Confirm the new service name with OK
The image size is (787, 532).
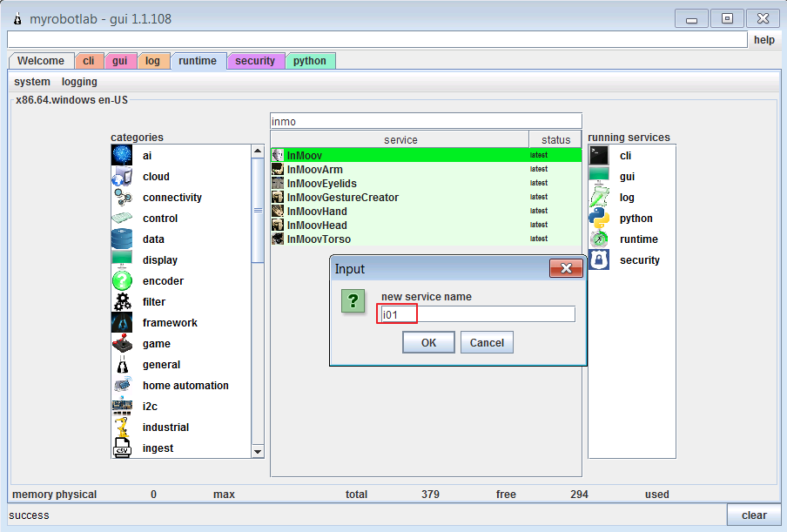point(428,342)
